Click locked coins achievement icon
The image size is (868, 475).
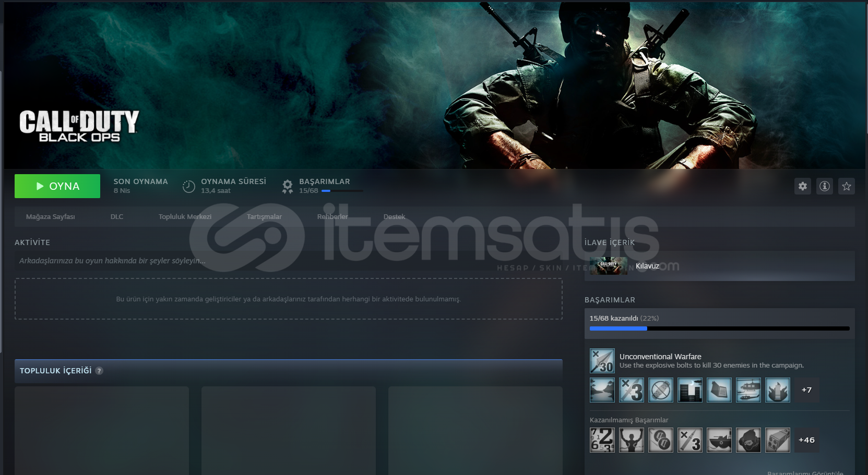click(x=661, y=440)
